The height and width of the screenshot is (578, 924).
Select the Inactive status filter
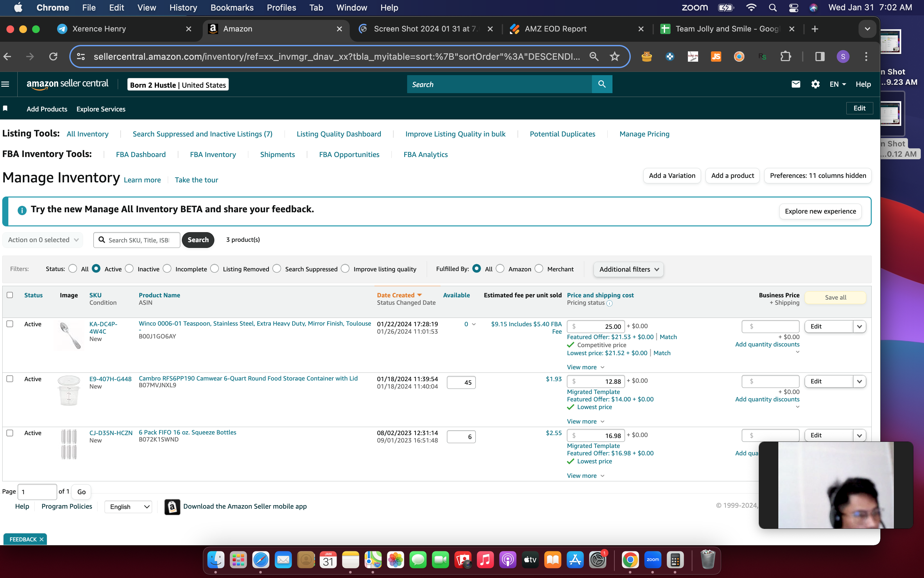click(129, 269)
